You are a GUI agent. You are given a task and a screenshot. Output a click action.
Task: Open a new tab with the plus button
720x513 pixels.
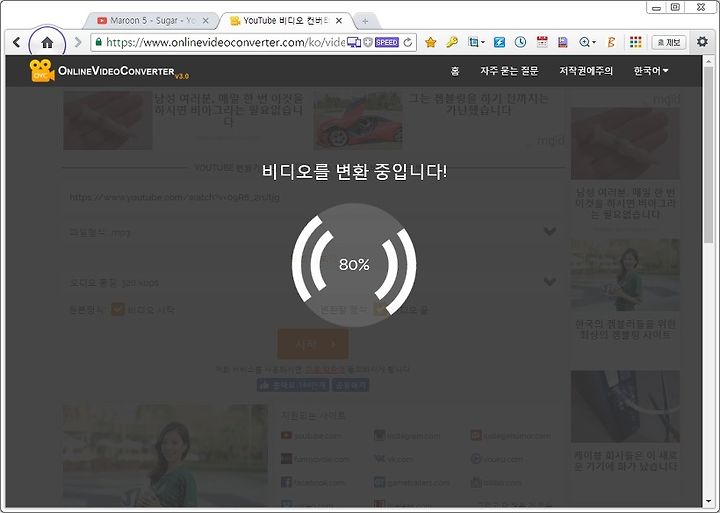[x=365, y=21]
